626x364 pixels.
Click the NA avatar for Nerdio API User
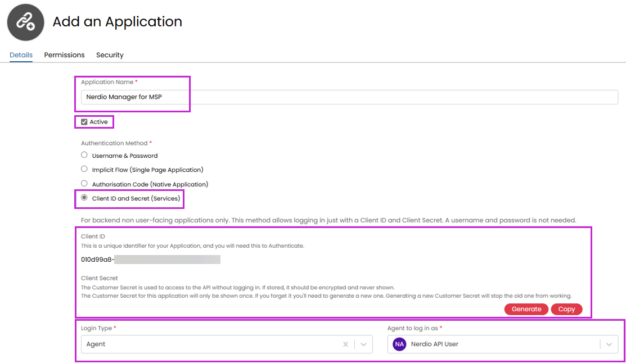pos(399,344)
